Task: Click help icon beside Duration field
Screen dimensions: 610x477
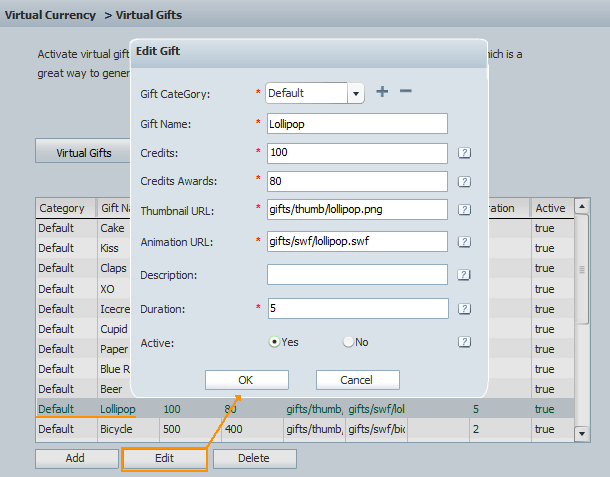Action: click(x=464, y=308)
